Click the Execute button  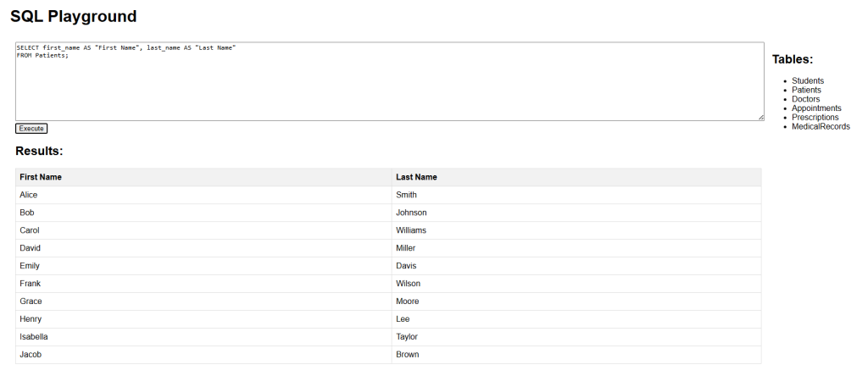pyautogui.click(x=31, y=128)
